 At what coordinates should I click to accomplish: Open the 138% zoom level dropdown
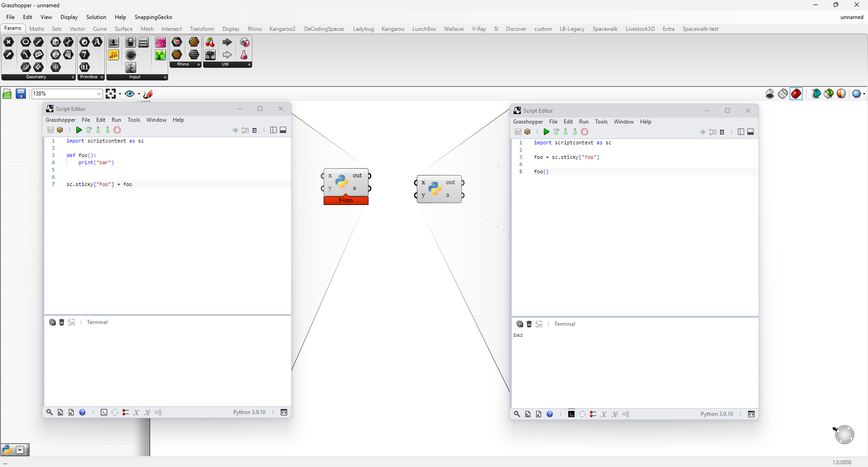(x=99, y=94)
